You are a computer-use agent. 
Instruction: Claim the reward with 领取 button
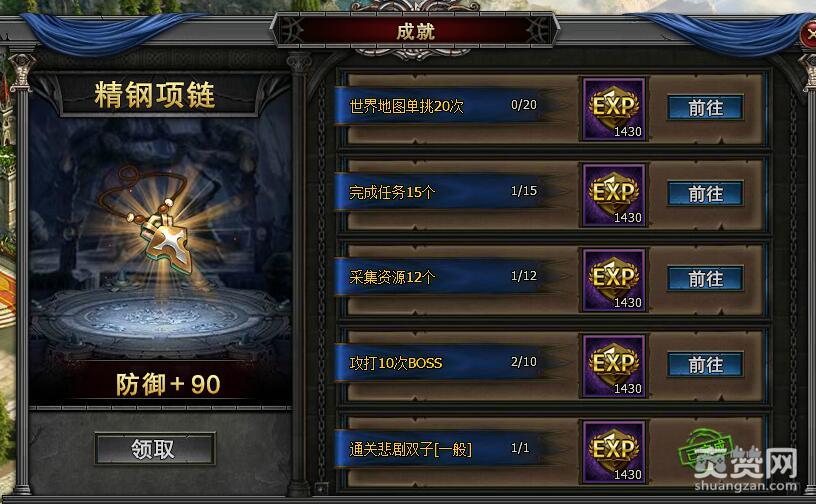click(155, 448)
